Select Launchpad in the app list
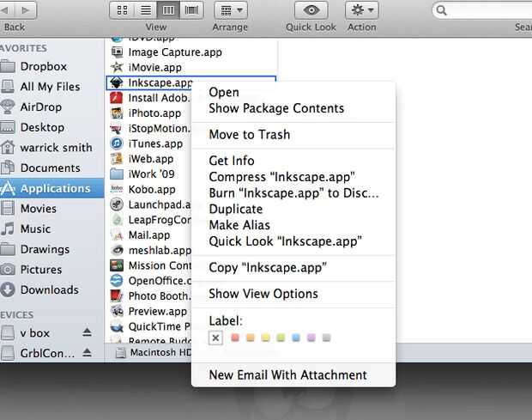Image resolution: width=532 pixels, height=420 pixels. 150,204
